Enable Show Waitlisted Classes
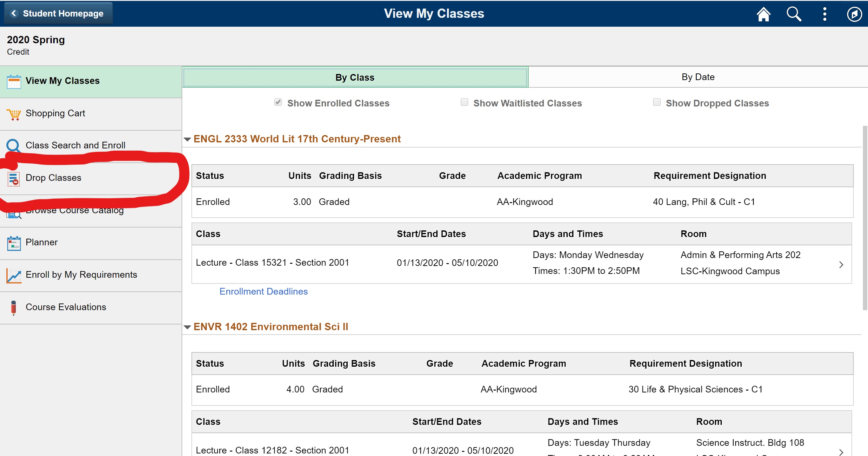The image size is (868, 456). tap(464, 102)
